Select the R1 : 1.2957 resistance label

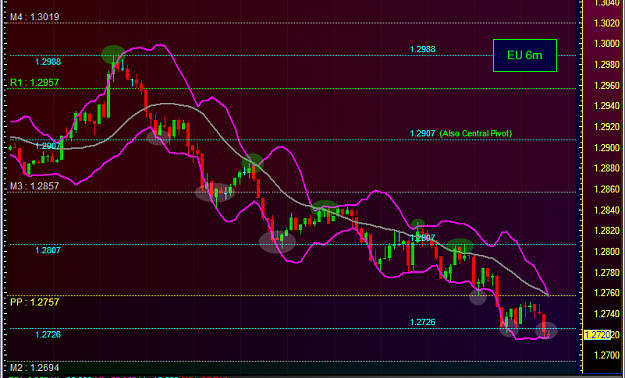click(35, 83)
